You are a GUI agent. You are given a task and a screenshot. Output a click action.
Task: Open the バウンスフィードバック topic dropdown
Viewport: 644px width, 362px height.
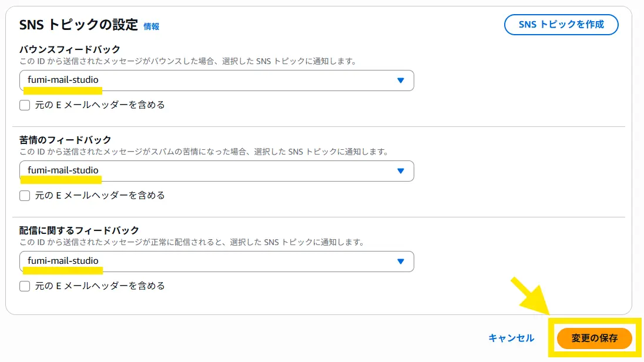216,81
